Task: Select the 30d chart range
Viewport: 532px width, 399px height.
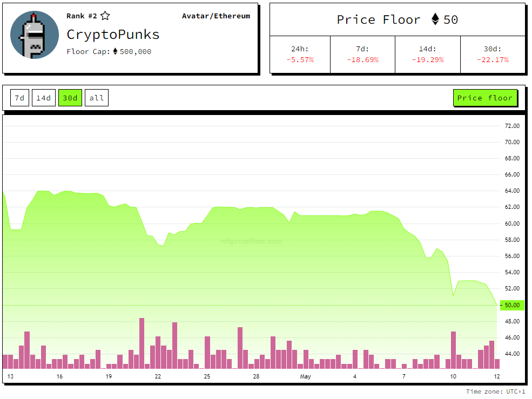Action: (x=70, y=98)
